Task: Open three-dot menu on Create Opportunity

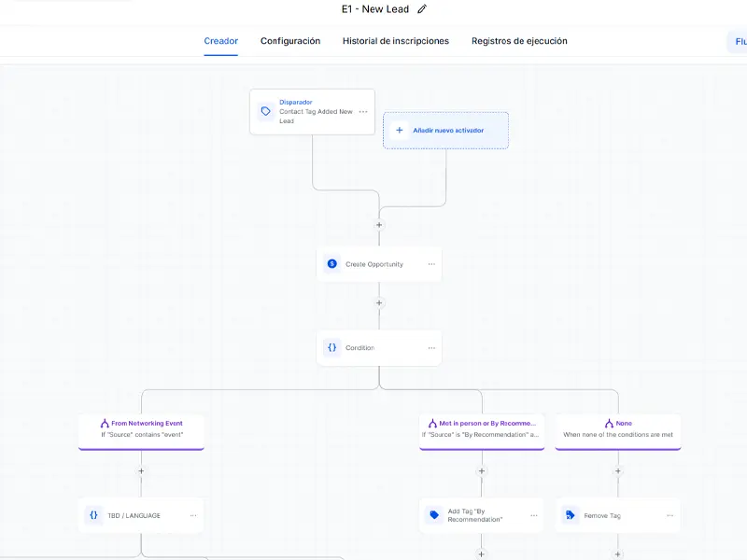Action: tap(431, 264)
